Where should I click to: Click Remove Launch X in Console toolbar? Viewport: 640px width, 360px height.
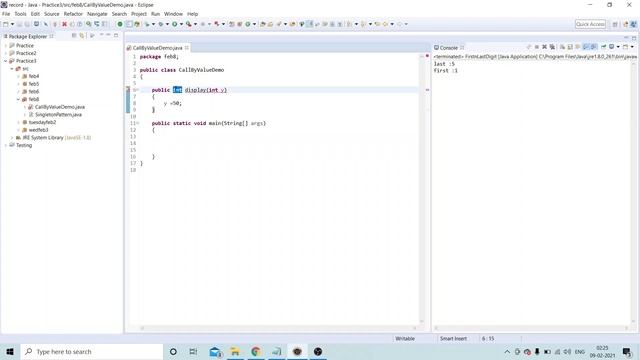tap(544, 47)
